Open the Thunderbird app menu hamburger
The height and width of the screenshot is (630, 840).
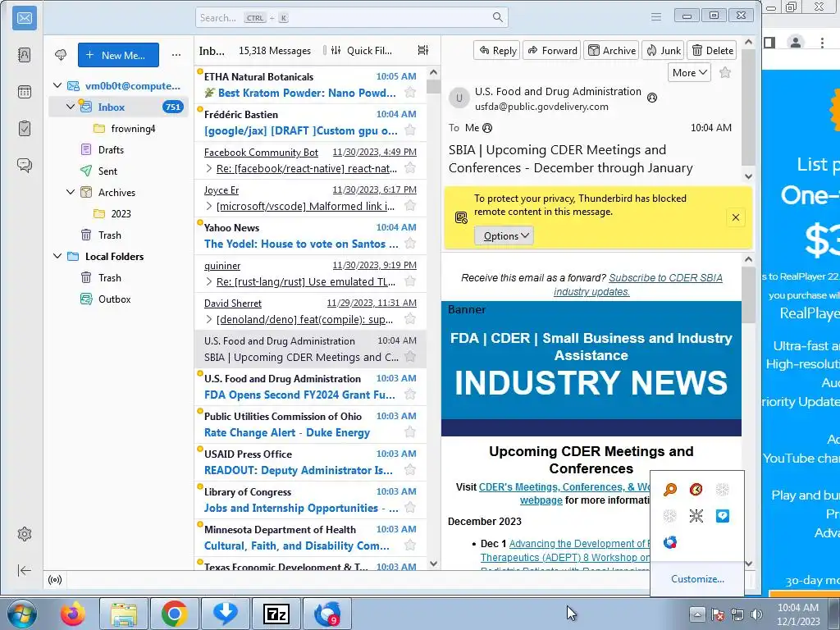(656, 17)
